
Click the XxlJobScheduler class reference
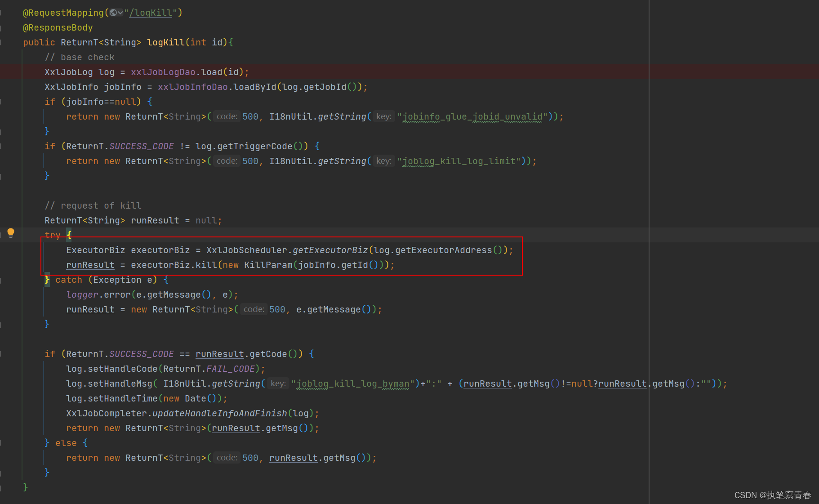point(247,250)
